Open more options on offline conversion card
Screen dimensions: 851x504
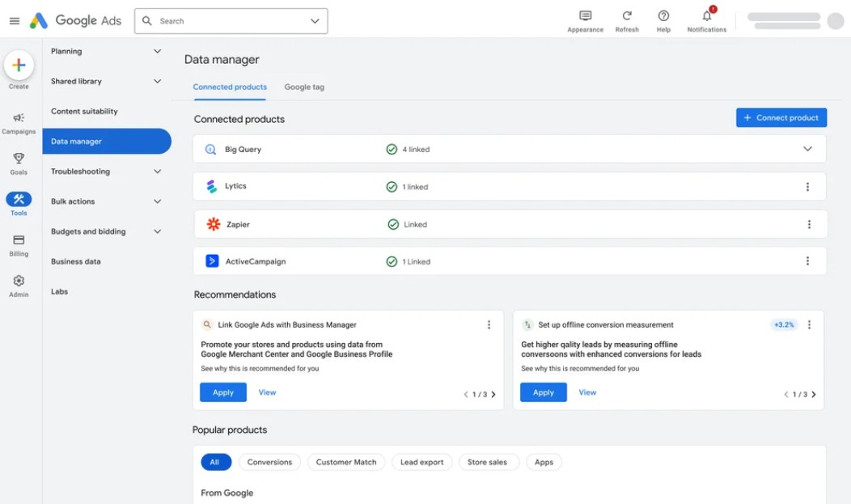809,324
